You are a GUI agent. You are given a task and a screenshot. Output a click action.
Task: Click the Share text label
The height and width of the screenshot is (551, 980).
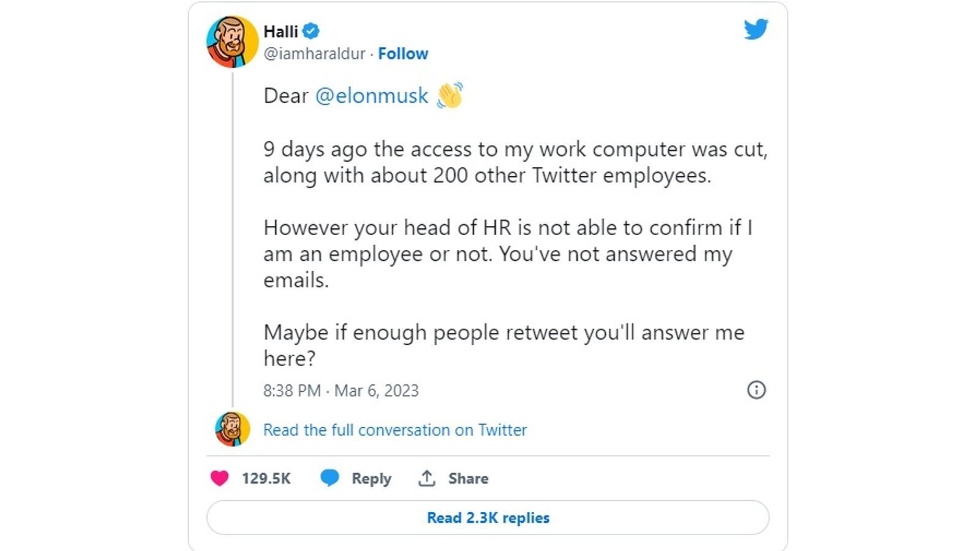[x=467, y=478]
